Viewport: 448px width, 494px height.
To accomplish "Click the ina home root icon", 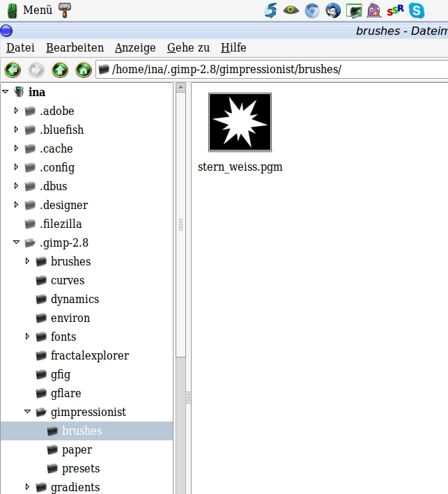I will click(x=20, y=92).
